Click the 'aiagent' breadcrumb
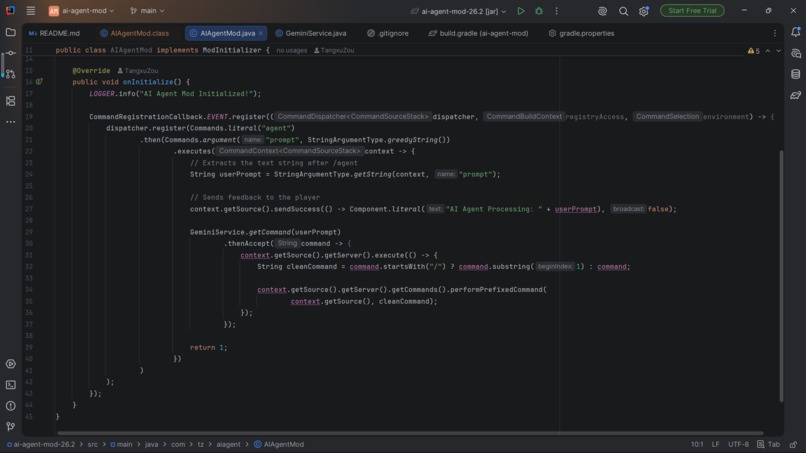This screenshot has width=806, height=453. pyautogui.click(x=228, y=444)
